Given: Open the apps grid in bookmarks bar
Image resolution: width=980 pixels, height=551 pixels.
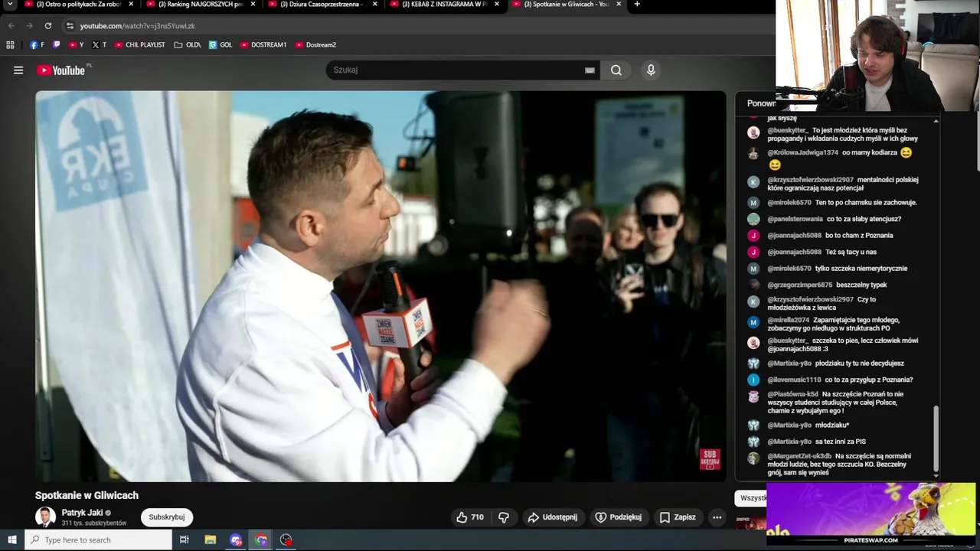Looking at the screenshot, I should [10, 45].
